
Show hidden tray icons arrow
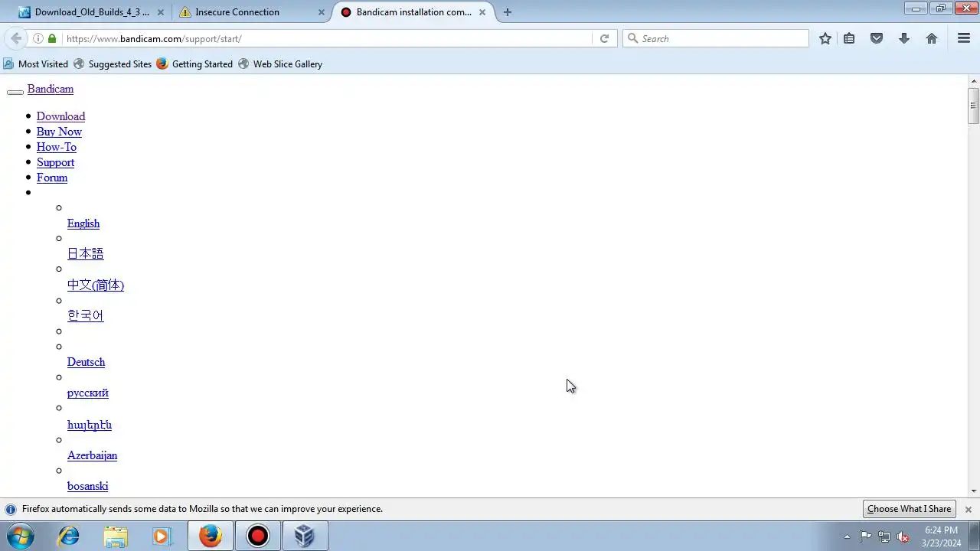(x=847, y=536)
